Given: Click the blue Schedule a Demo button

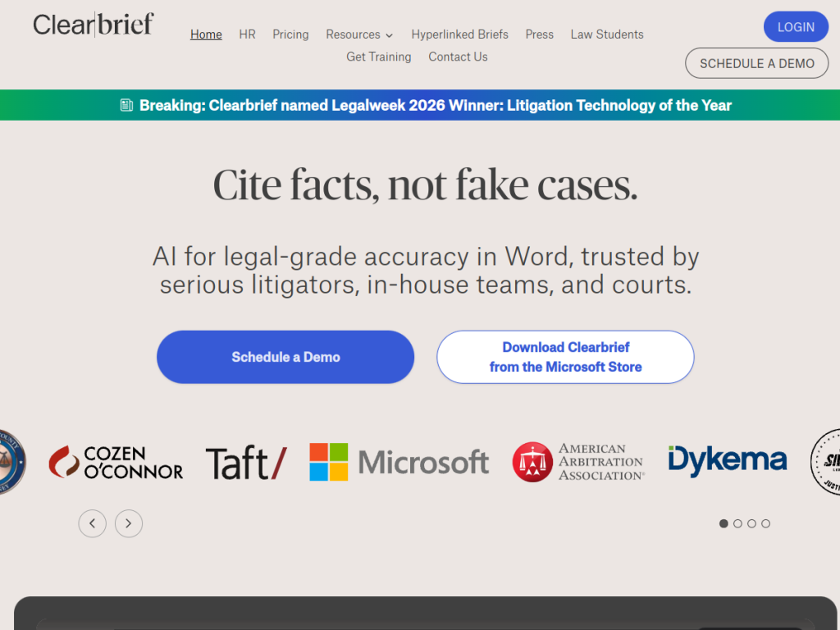Looking at the screenshot, I should click(285, 357).
